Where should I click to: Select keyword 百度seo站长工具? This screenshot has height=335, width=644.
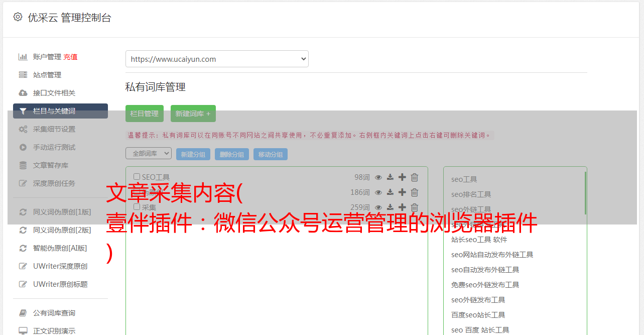tap(478, 315)
